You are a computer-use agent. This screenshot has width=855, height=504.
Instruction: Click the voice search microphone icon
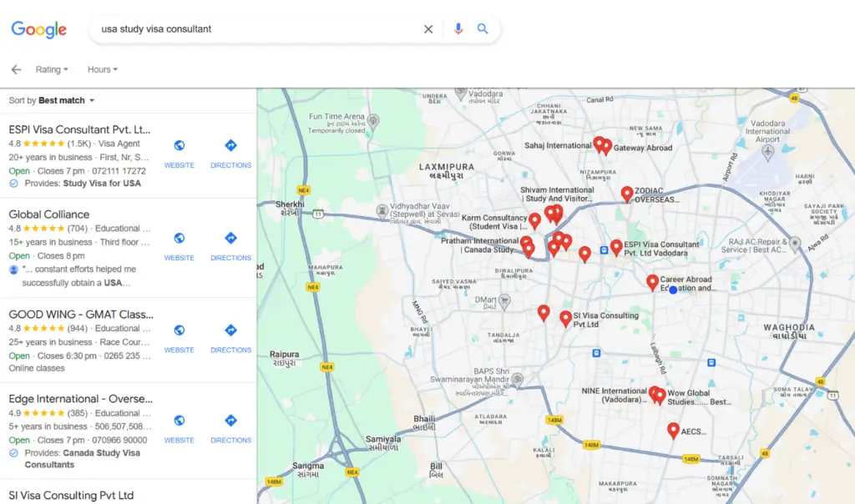tap(458, 28)
